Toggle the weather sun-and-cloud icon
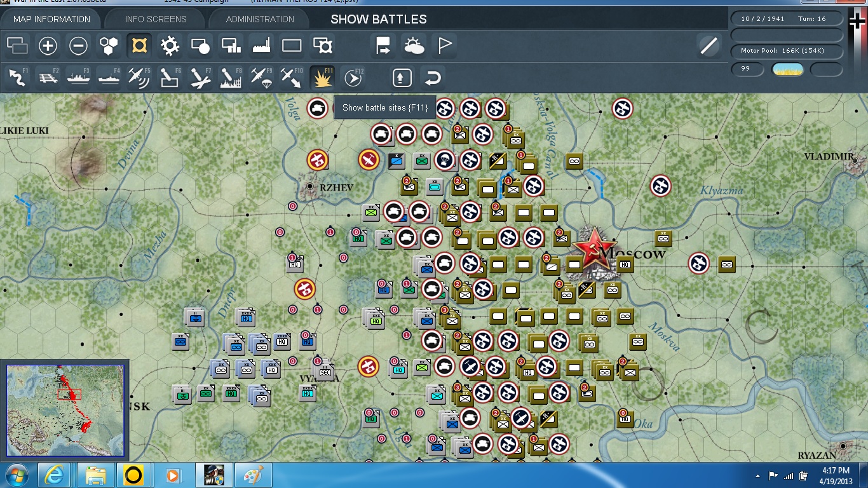 click(x=414, y=45)
